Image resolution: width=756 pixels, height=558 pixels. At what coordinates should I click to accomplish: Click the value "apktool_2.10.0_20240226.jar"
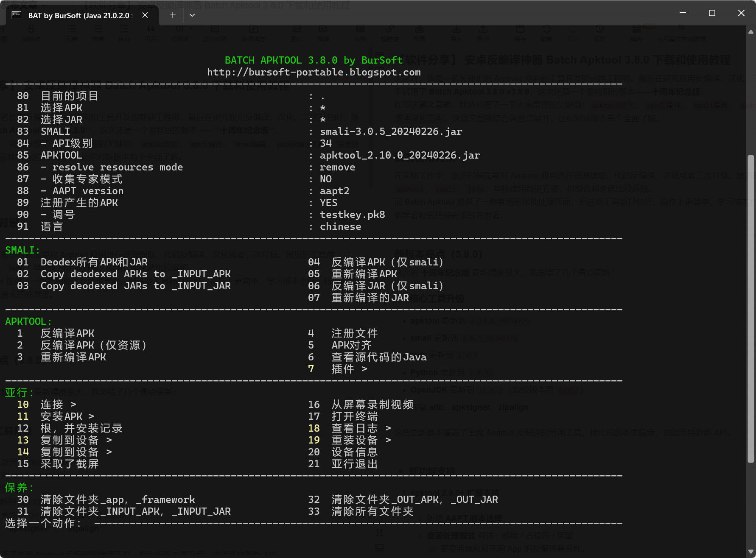click(400, 155)
